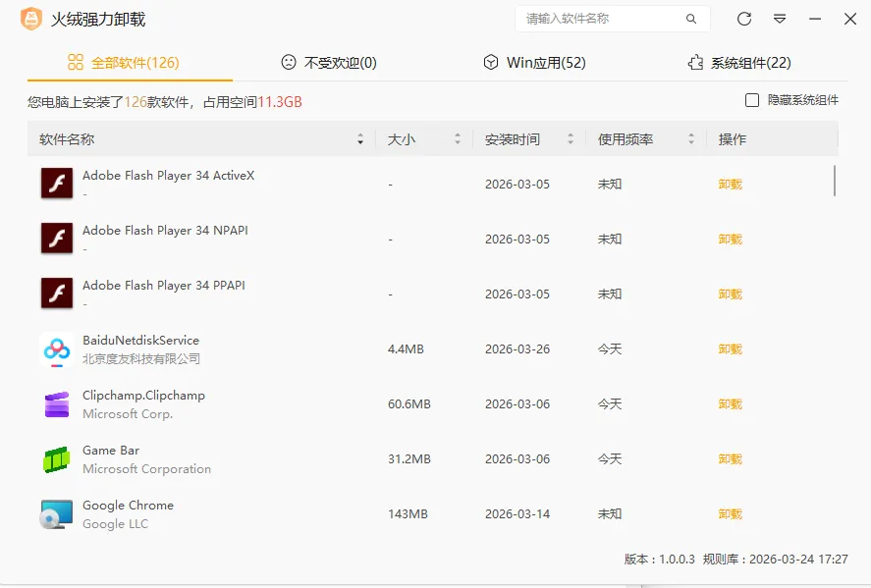
Task: Click version 1.0.0.3 text in footer
Action: (659, 560)
